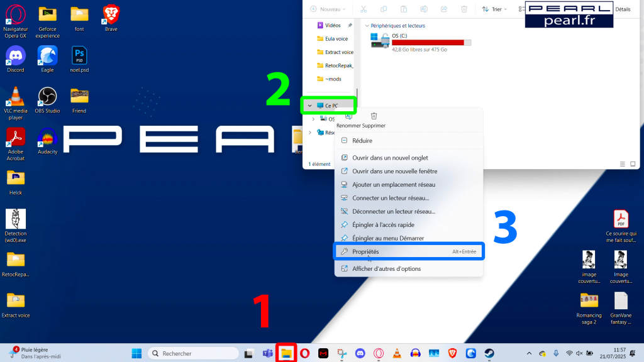
Task: Open the Nouveau dropdown in Explorer toolbar
Action: click(x=328, y=9)
